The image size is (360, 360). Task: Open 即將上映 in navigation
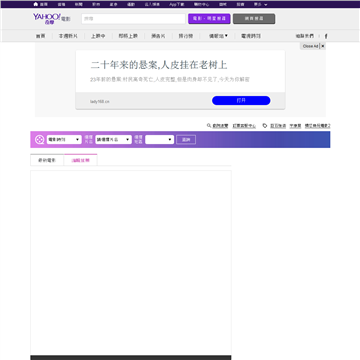pyautogui.click(x=128, y=36)
